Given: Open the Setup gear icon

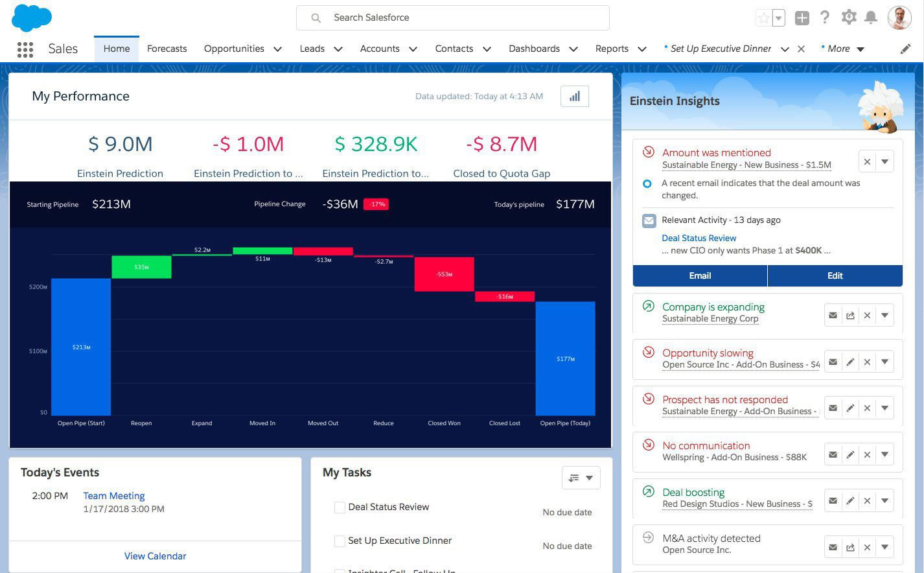Looking at the screenshot, I should coord(848,18).
